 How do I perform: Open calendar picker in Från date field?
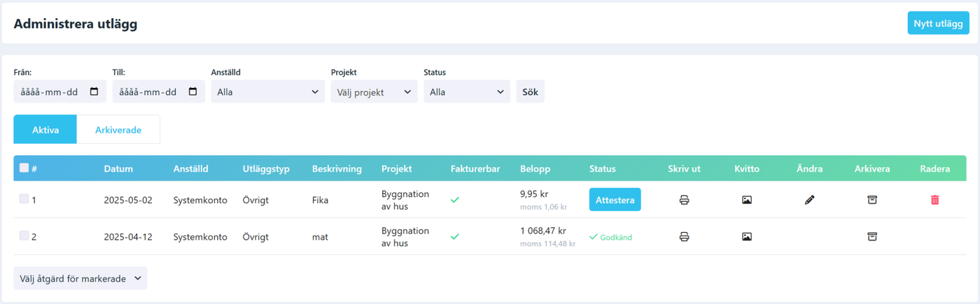(94, 92)
